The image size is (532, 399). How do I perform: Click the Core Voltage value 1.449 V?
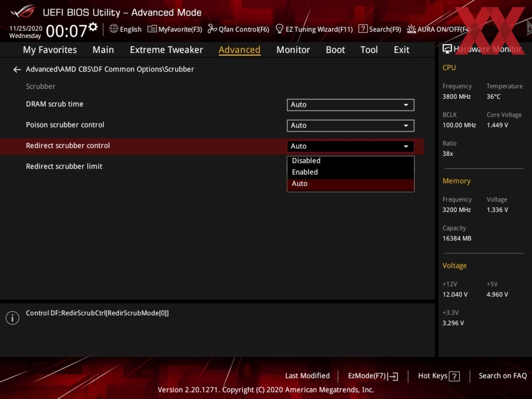[x=497, y=125]
